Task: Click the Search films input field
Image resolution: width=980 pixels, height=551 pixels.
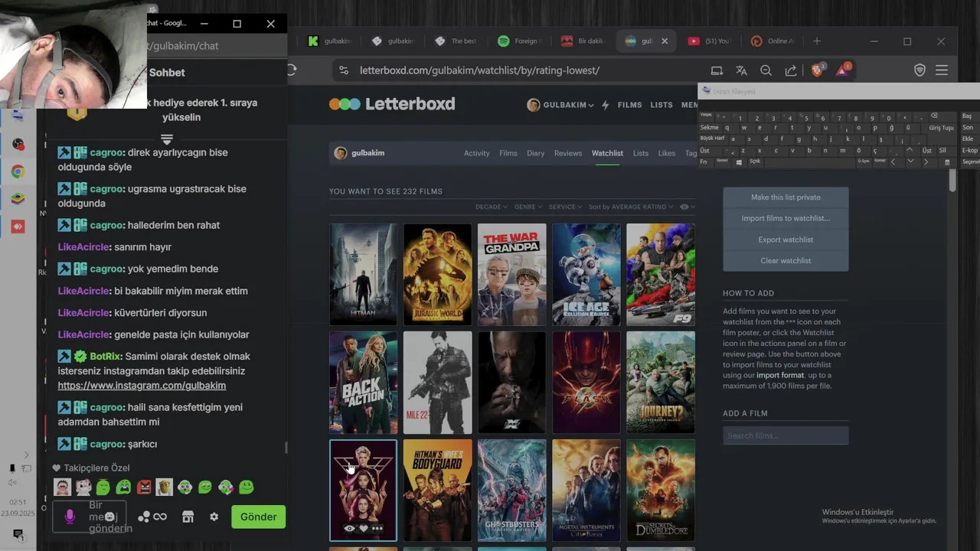Action: click(x=786, y=435)
